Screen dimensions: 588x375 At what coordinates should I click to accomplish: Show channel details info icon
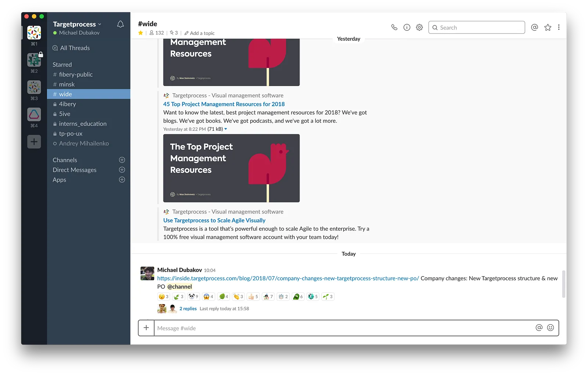[x=407, y=27]
